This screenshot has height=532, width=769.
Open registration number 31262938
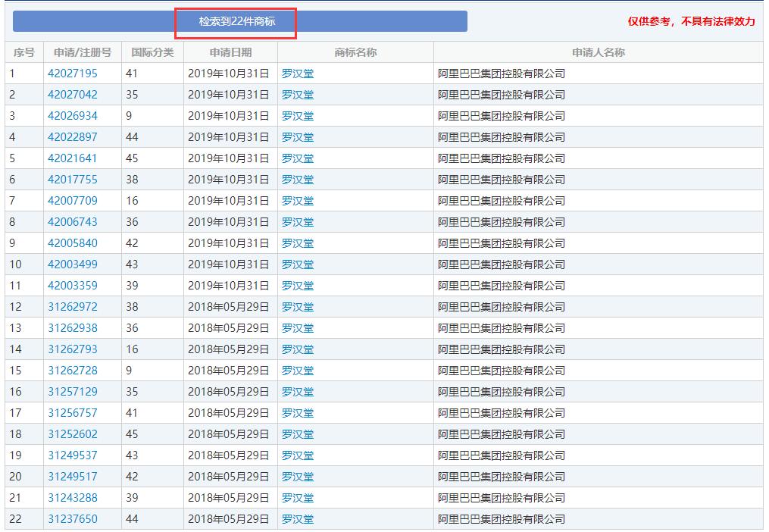click(x=73, y=328)
